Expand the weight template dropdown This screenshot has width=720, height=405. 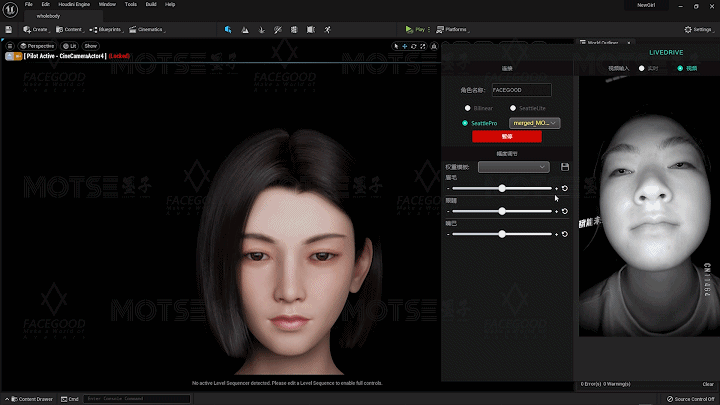514,167
